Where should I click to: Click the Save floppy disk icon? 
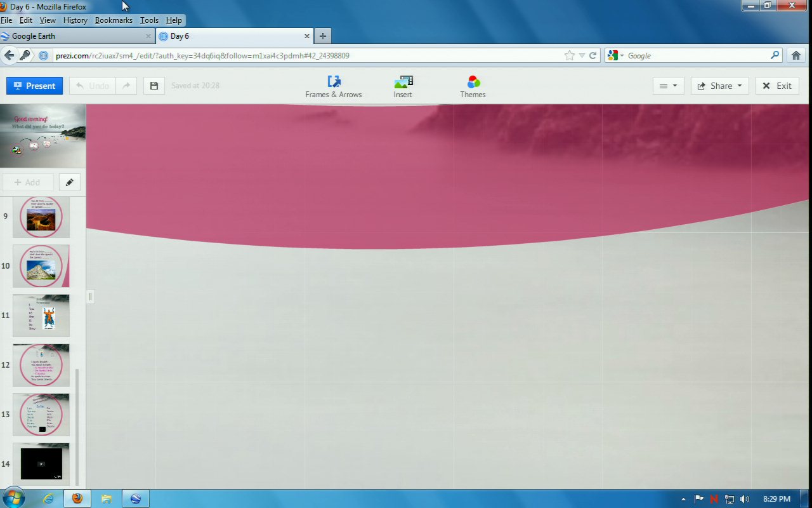154,86
